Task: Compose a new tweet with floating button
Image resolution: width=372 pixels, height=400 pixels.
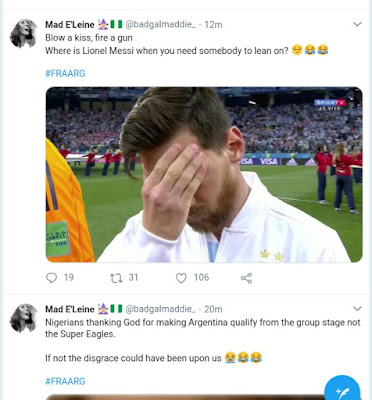Action: point(342,391)
